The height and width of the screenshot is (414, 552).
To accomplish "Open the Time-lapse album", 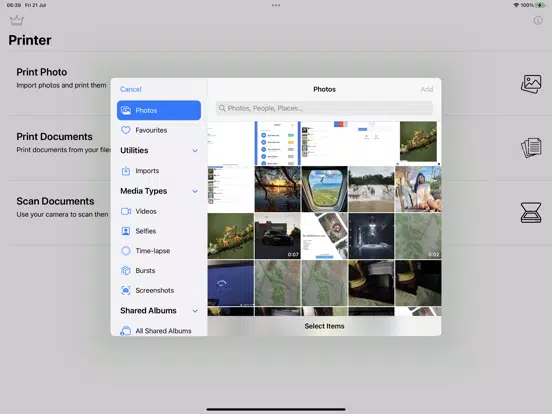I will coord(159,251).
